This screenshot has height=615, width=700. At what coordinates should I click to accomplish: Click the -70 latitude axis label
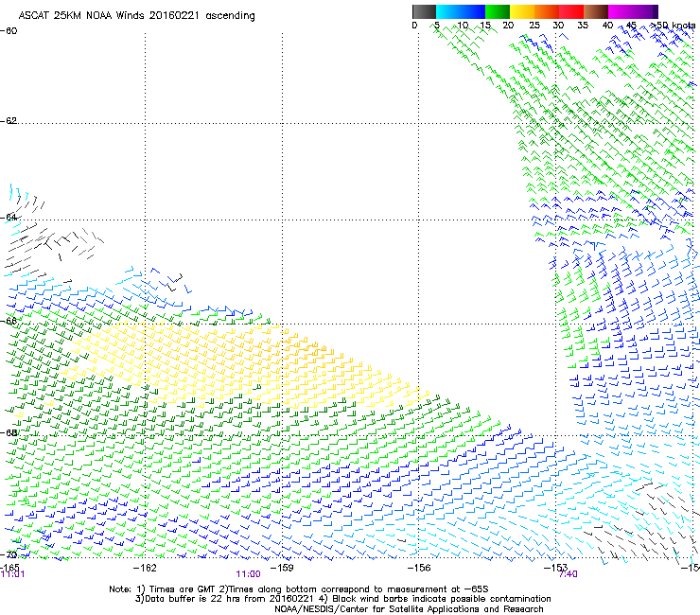(9, 554)
